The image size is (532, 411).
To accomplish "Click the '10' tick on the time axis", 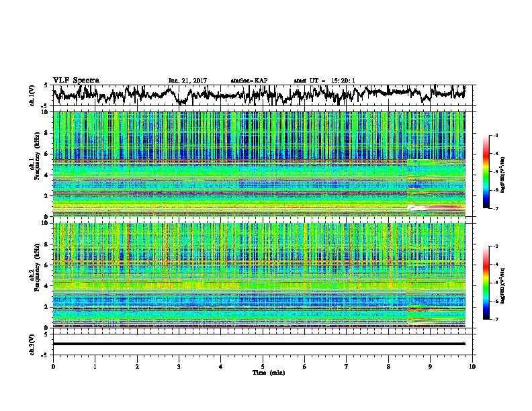I will (472, 367).
